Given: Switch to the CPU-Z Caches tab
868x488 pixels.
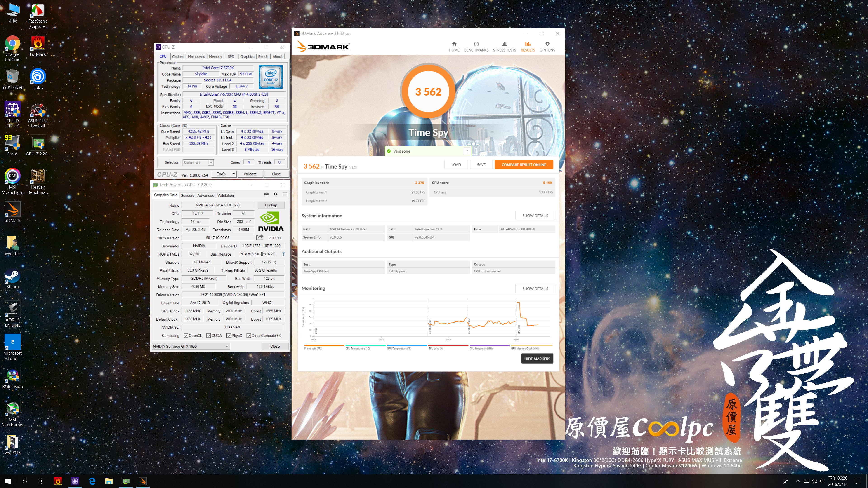Looking at the screenshot, I should pos(178,56).
